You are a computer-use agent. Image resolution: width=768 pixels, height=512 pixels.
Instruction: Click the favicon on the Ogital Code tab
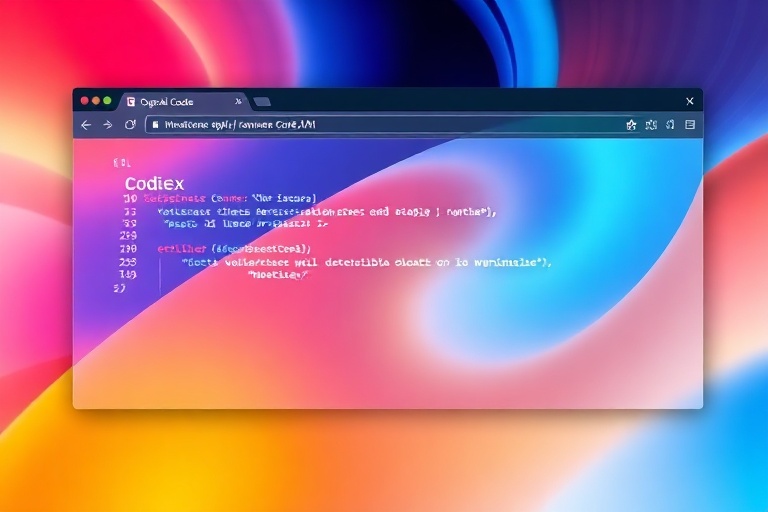131,101
